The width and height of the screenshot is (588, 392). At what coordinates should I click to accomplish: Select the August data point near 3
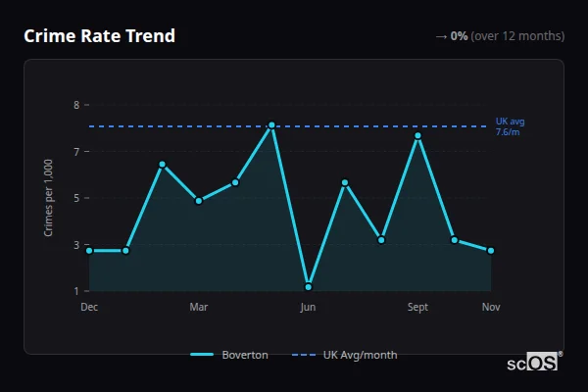click(381, 240)
